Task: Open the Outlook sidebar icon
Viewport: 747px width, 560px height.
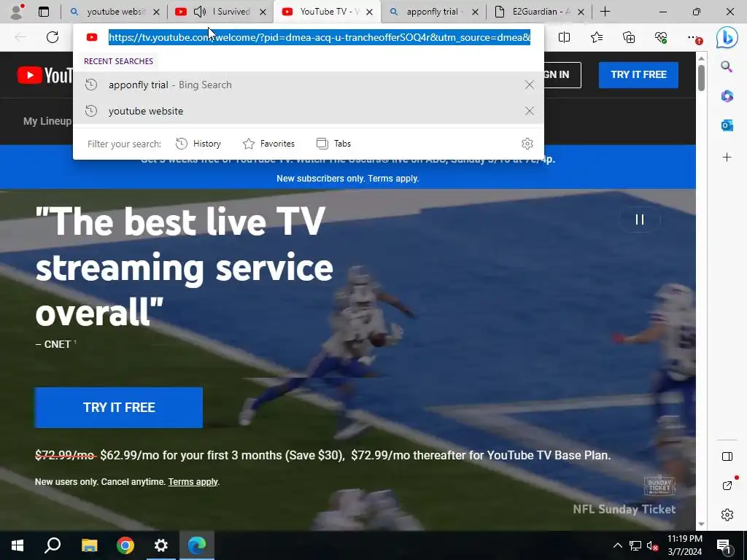Action: click(x=727, y=125)
